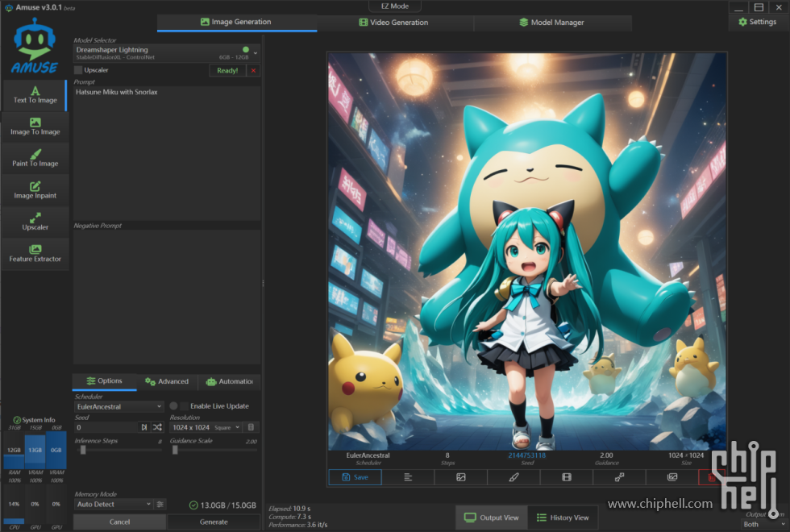This screenshot has width=790, height=532.
Task: Switch to History View
Action: click(563, 517)
